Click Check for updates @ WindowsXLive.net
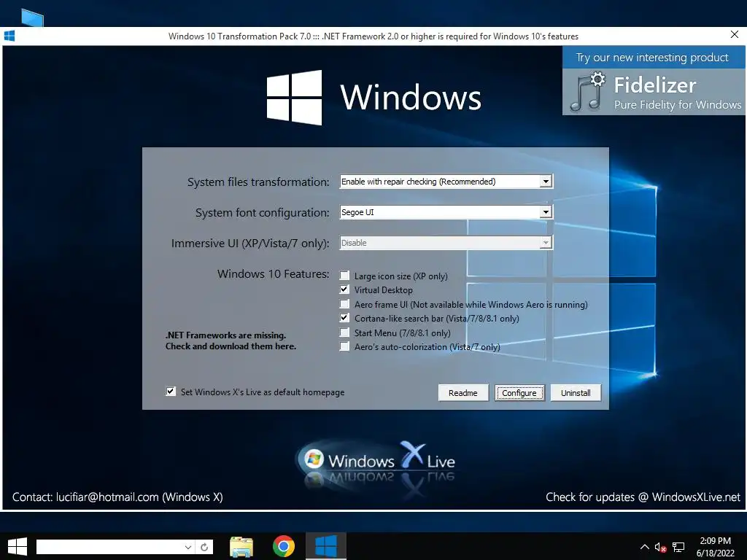 click(643, 497)
